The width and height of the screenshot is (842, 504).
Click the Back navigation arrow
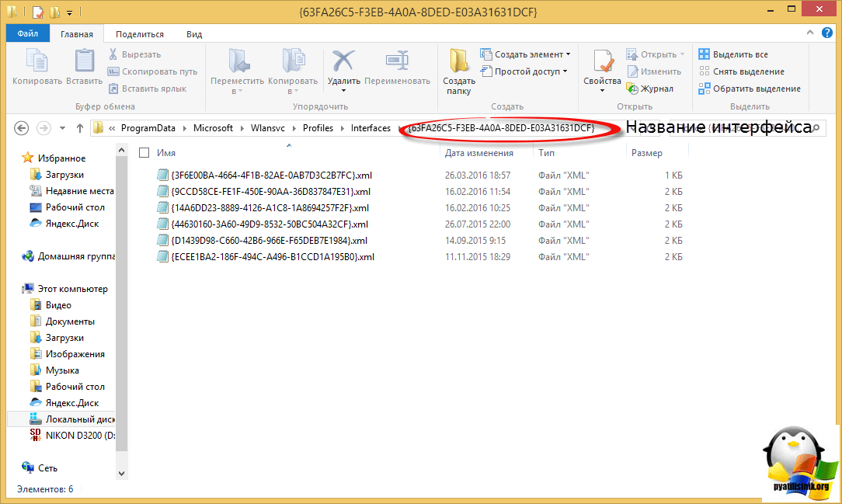point(22,128)
